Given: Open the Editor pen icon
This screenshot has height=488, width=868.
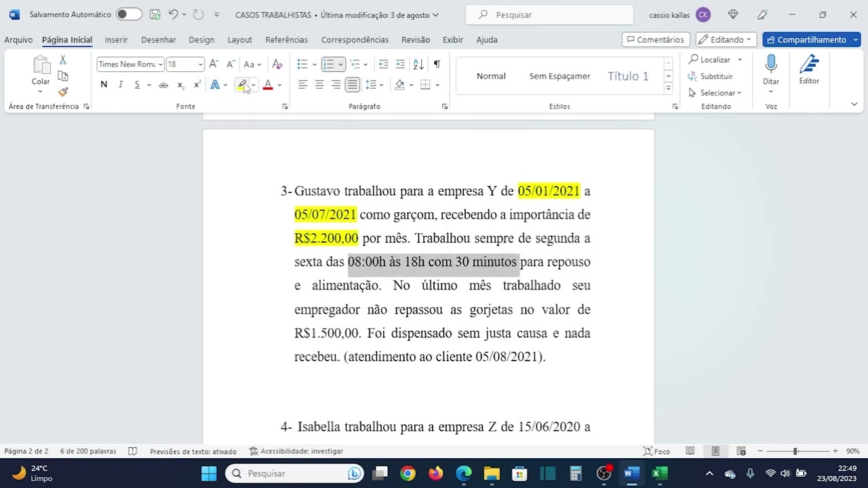Looking at the screenshot, I should [809, 64].
